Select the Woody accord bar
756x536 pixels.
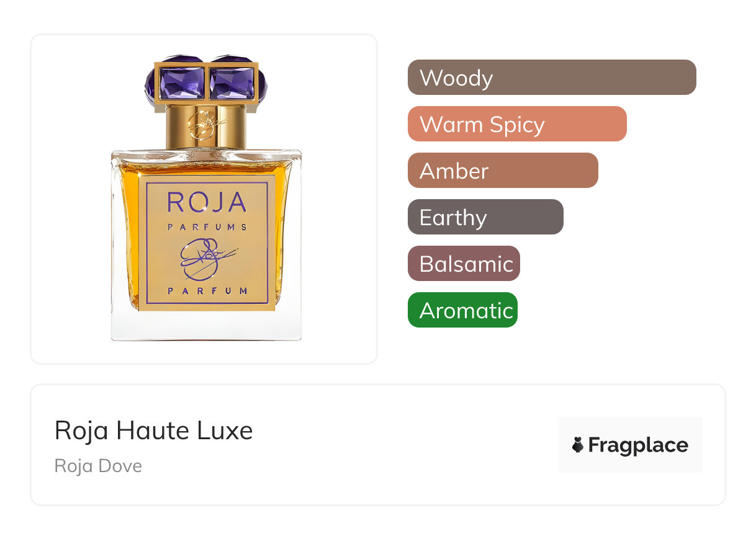tap(552, 78)
